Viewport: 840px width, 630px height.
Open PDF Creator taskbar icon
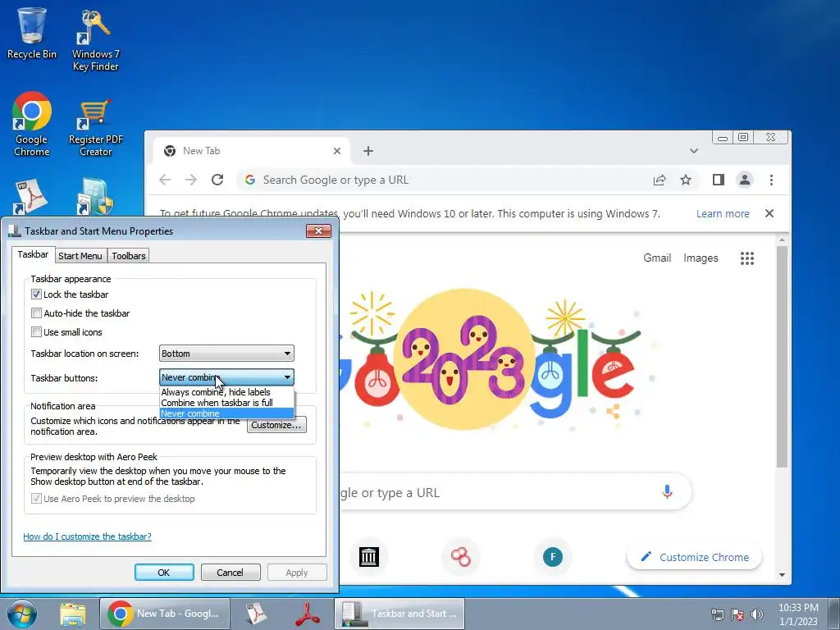(256, 614)
